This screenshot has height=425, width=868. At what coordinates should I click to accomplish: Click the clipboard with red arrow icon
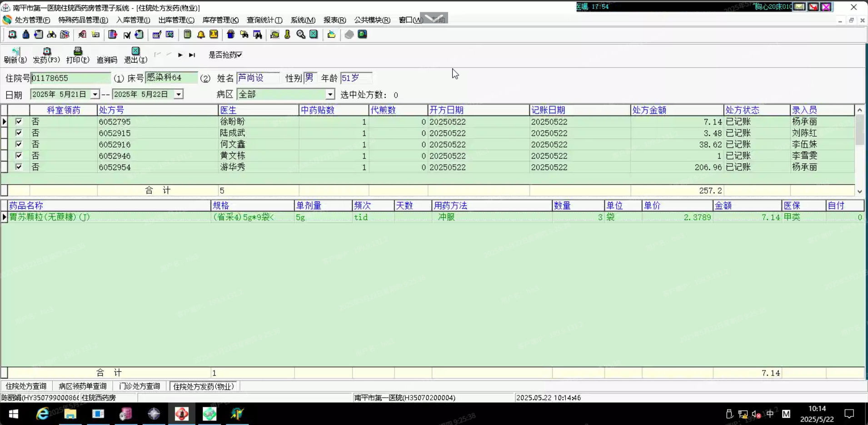tap(113, 35)
